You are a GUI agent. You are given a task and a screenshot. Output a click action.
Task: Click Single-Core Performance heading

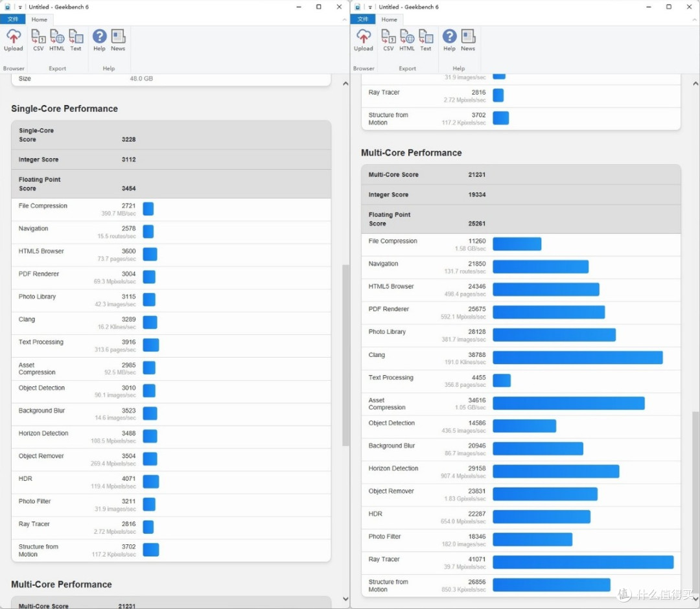64,108
